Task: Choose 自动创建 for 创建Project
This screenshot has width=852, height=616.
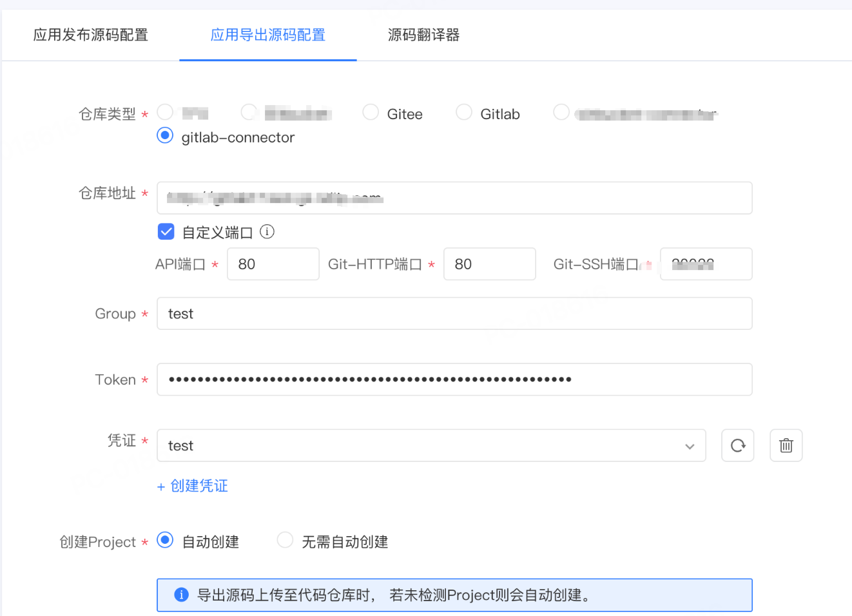Action: click(x=165, y=540)
